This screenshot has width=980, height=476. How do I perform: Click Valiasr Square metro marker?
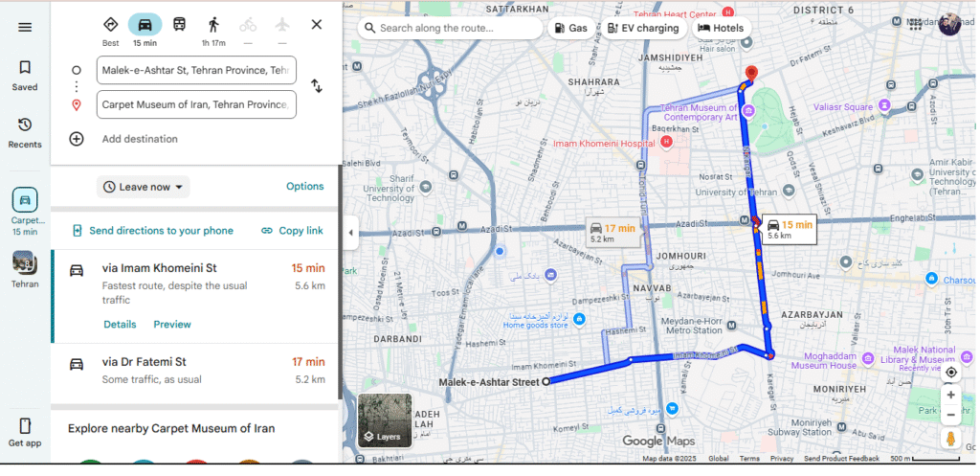(884, 105)
